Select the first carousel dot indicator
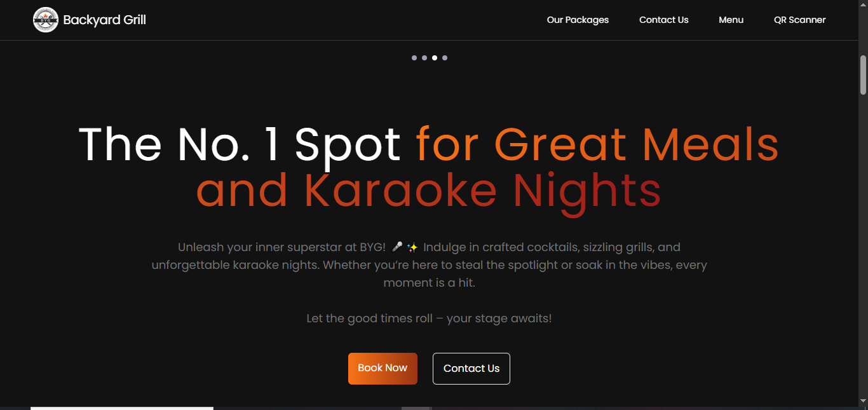The width and height of the screenshot is (868, 410). click(414, 58)
